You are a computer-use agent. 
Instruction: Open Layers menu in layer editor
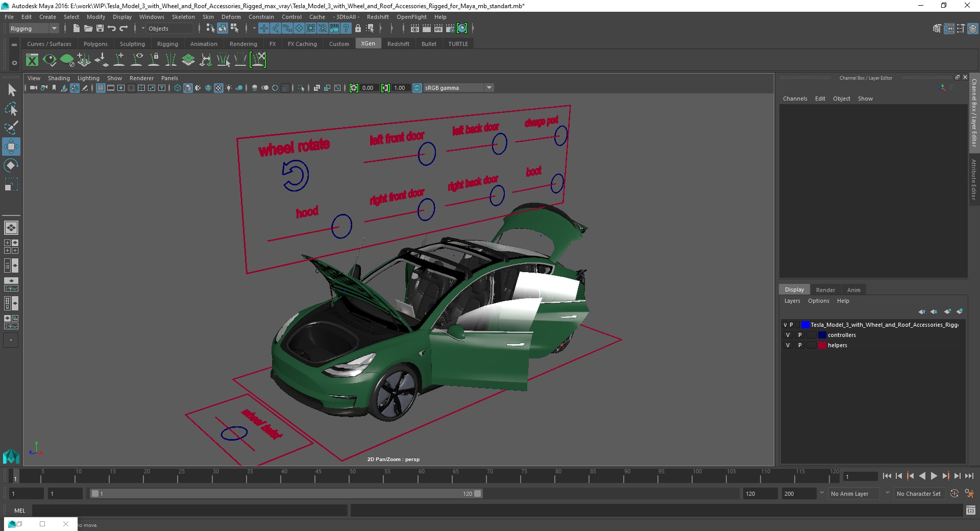coord(792,301)
